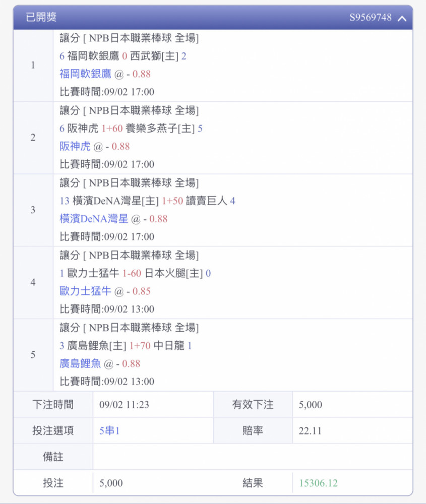Click the 5串1 bet option

tap(109, 431)
